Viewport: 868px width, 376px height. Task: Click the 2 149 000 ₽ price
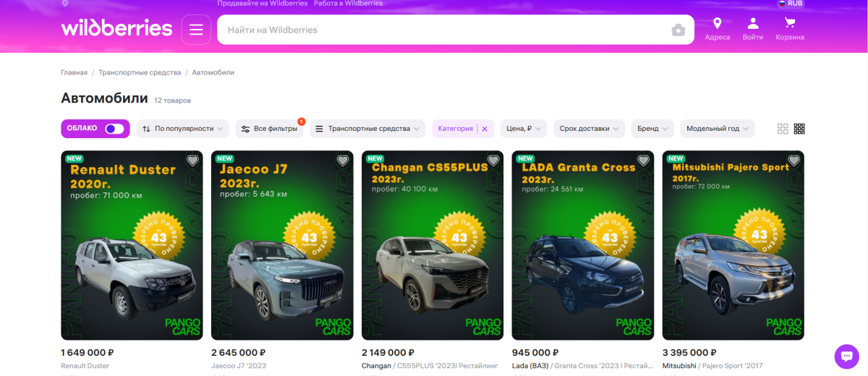pyautogui.click(x=389, y=352)
